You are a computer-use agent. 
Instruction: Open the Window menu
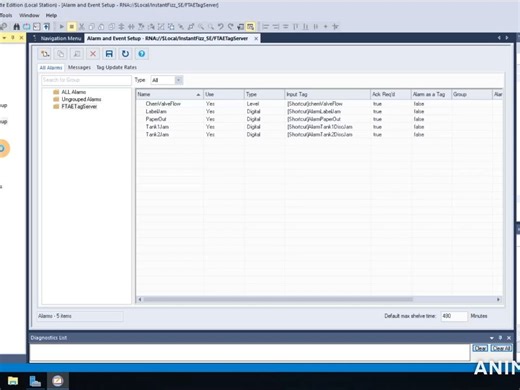29,15
